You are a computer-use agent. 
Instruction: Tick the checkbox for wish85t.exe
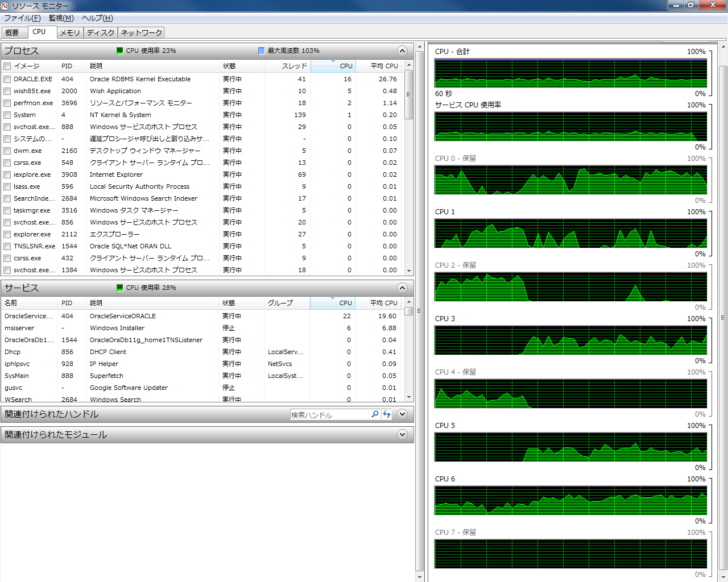click(x=7, y=91)
